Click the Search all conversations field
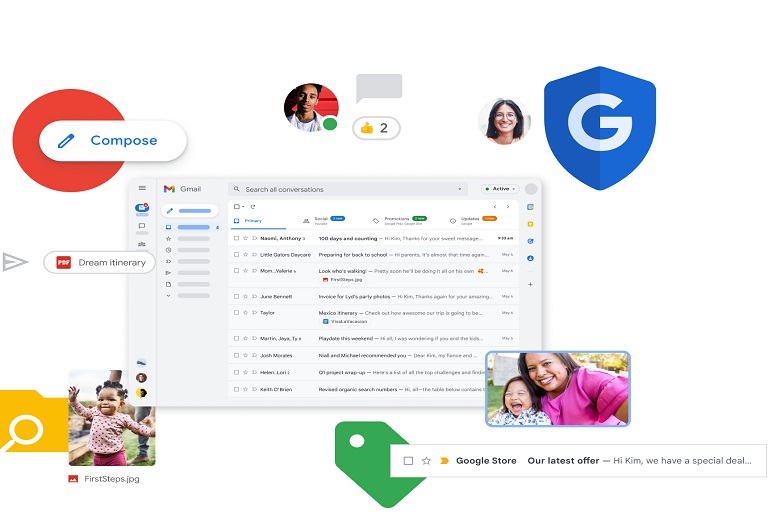This screenshot has width=768, height=512. 340,189
